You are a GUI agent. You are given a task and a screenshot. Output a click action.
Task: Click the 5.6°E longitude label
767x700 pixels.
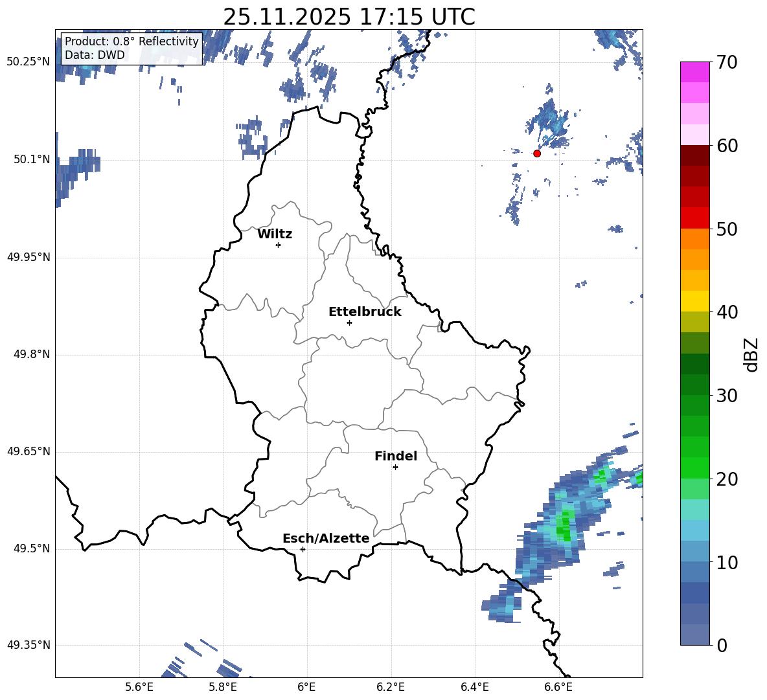coord(139,687)
